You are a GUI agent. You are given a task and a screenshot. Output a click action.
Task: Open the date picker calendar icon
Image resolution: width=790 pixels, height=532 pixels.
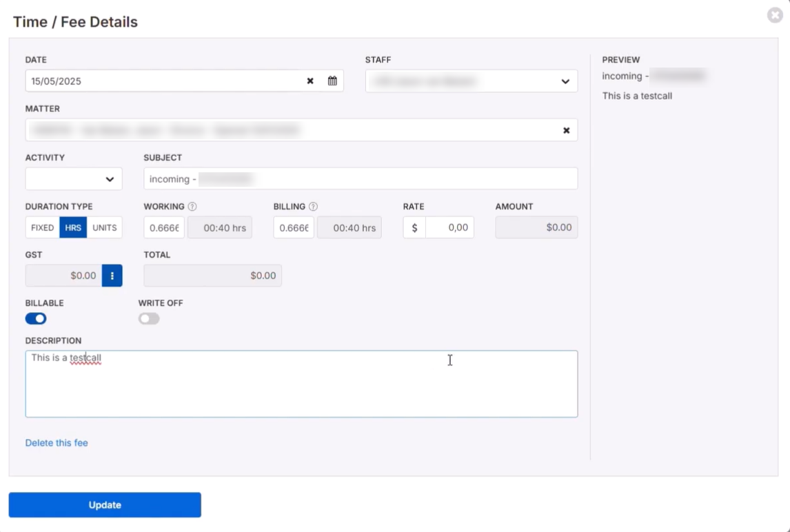coord(332,81)
